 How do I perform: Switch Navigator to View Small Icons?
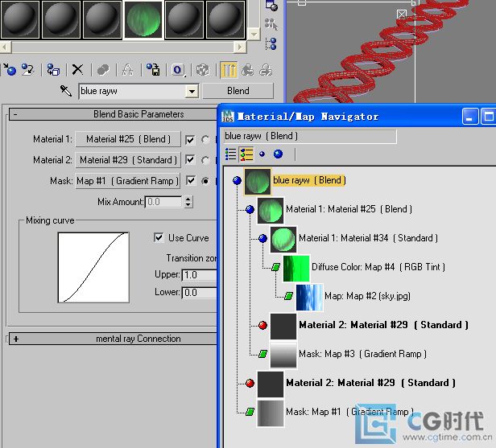[262, 154]
